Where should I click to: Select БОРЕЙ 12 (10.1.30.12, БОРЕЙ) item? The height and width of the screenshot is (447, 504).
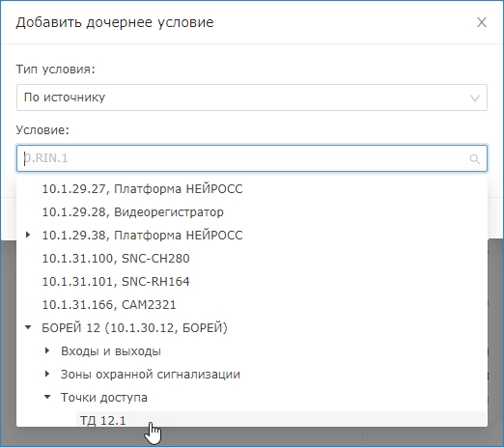(x=134, y=328)
